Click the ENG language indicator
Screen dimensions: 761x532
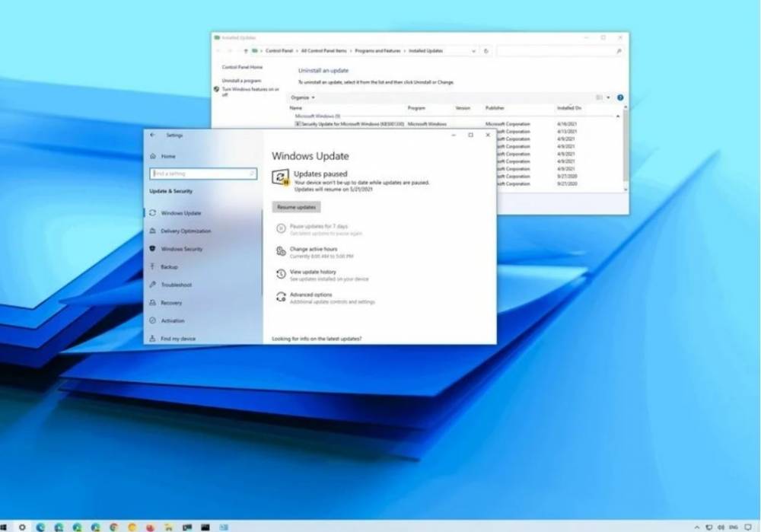(x=734, y=527)
